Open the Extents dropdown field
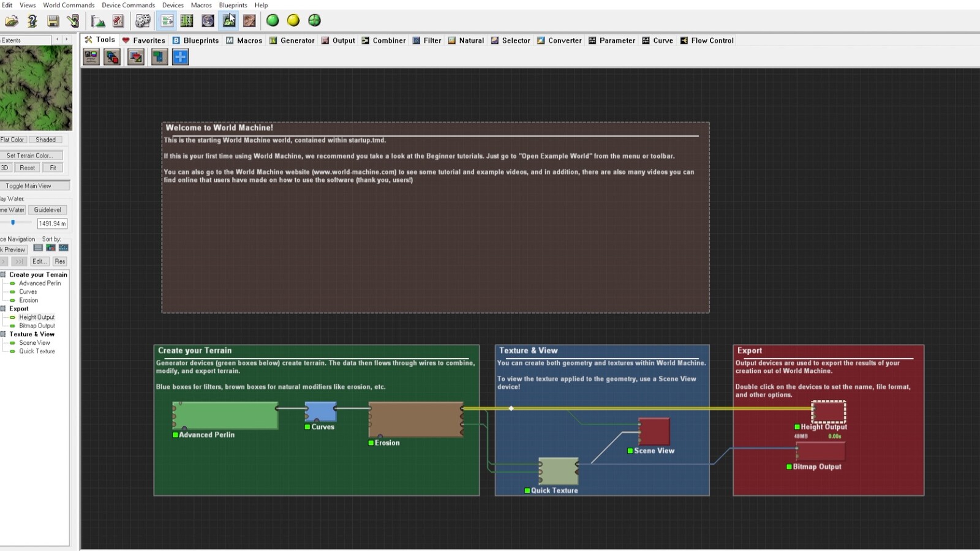980x551 pixels. pyautogui.click(x=25, y=40)
